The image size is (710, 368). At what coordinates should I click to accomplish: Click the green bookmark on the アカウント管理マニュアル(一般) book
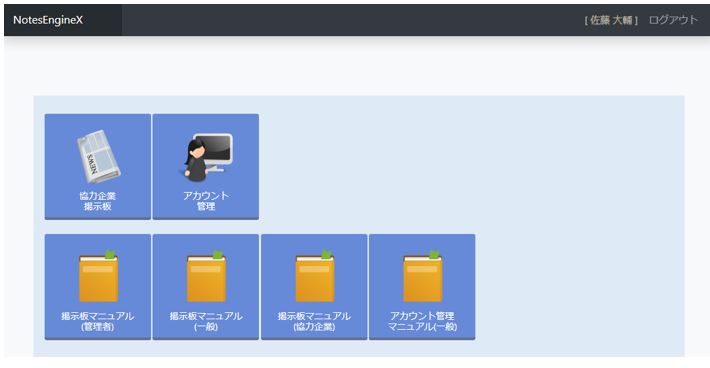click(434, 254)
